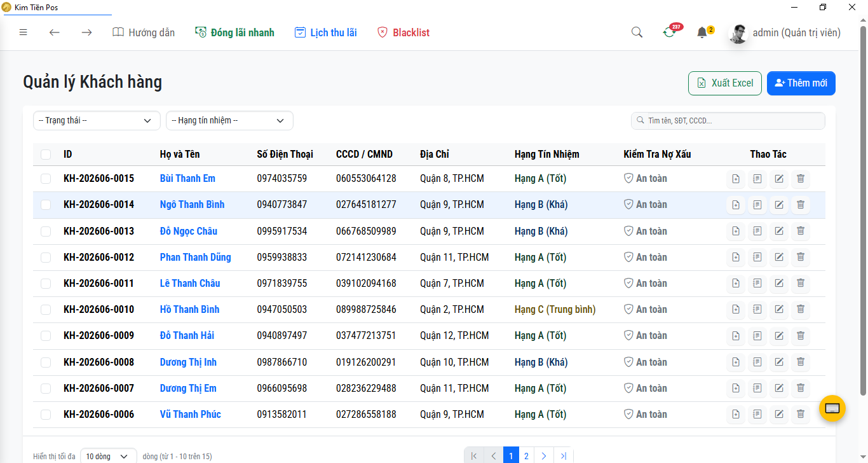Open customer link Hồ Thanh Bình
This screenshot has width=868, height=463.
click(189, 309)
